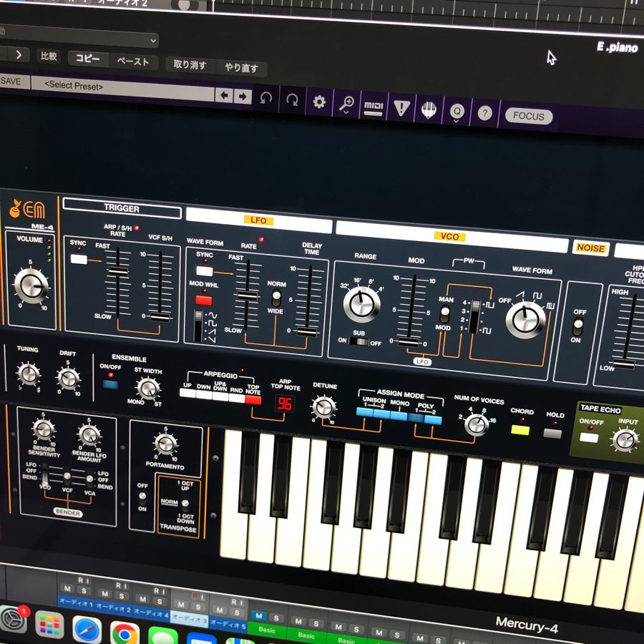Click the ARP TOP NOTE 96 display

[x=285, y=404]
